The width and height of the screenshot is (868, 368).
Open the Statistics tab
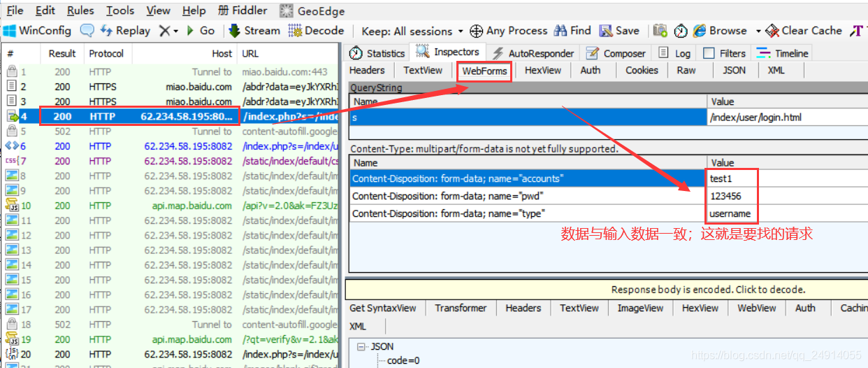click(377, 53)
